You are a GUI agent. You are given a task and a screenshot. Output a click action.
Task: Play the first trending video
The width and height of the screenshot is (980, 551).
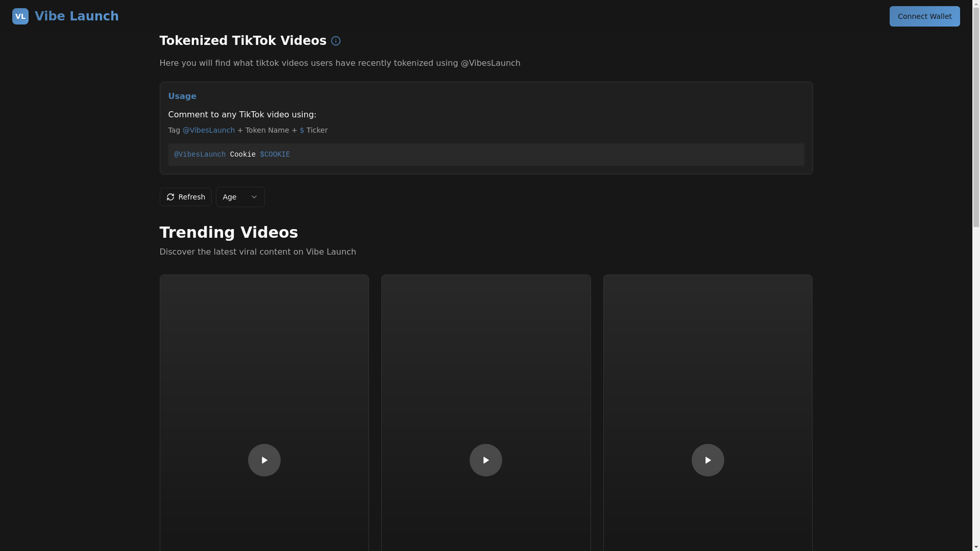264,460
